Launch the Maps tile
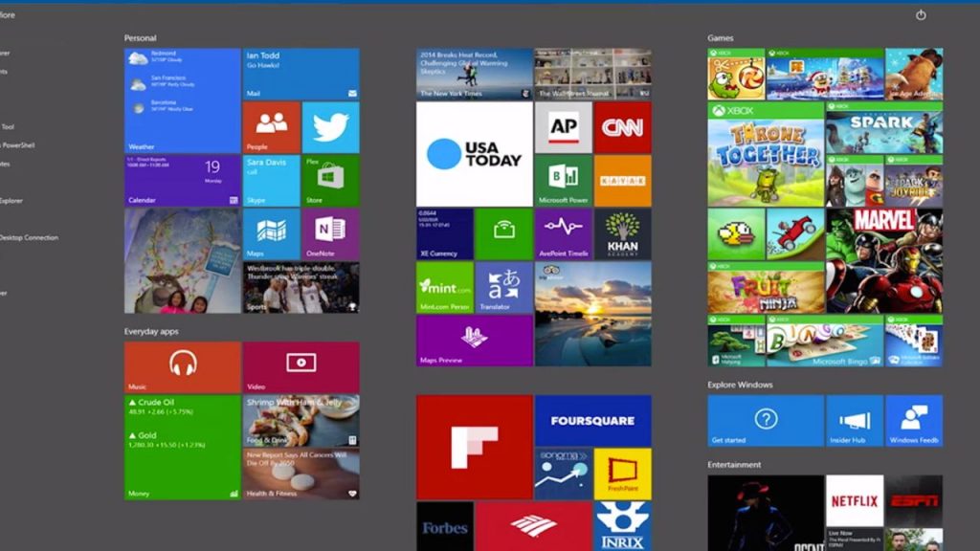 coord(271,234)
